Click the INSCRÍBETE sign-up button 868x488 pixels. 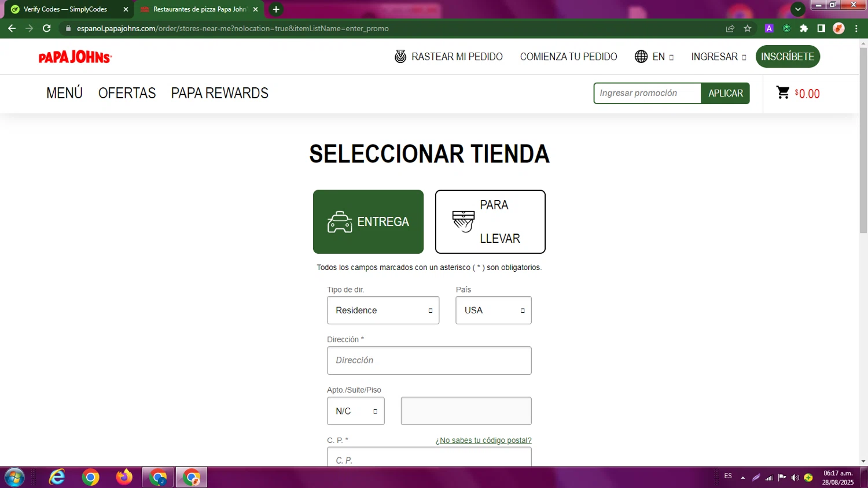[x=788, y=57]
